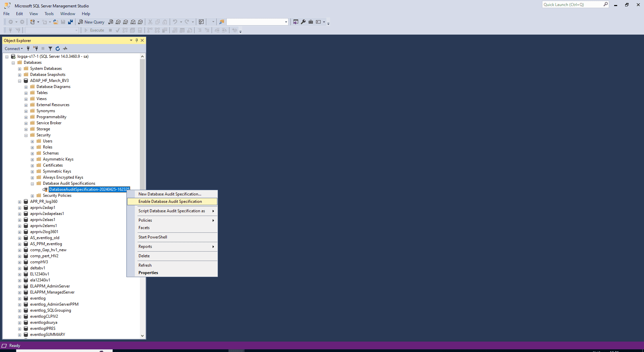Open the File menu

click(x=6, y=14)
